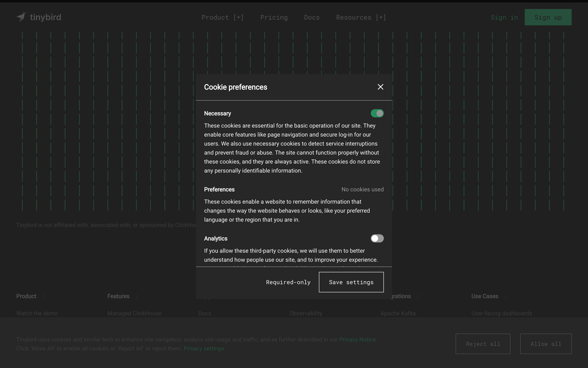The height and width of the screenshot is (368, 588).
Task: Click the tinybird wordmark text
Action: tap(46, 17)
